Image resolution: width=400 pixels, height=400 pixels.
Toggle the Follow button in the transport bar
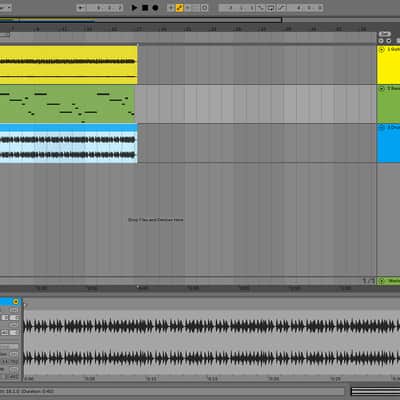[81, 8]
